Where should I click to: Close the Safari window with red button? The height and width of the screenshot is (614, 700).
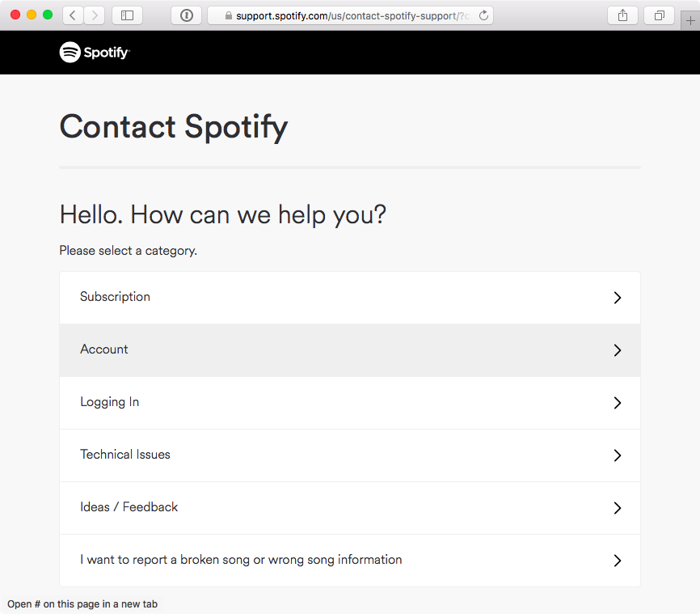15,15
